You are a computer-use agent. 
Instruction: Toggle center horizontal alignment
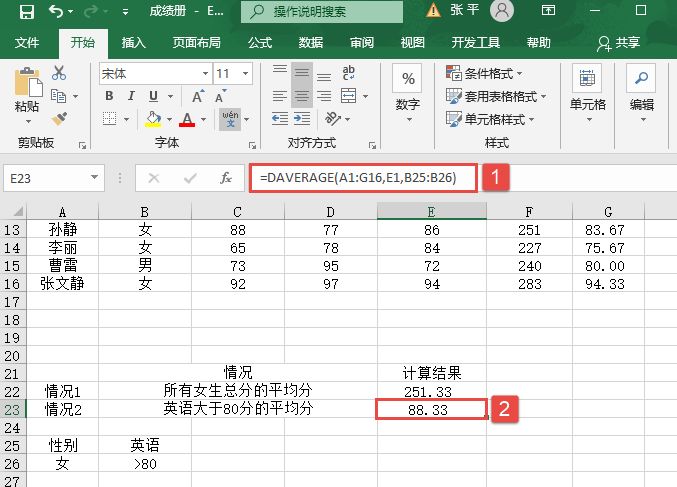tap(301, 97)
